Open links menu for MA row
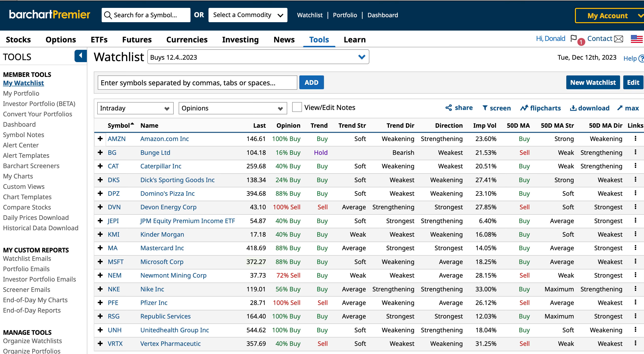 coord(635,248)
